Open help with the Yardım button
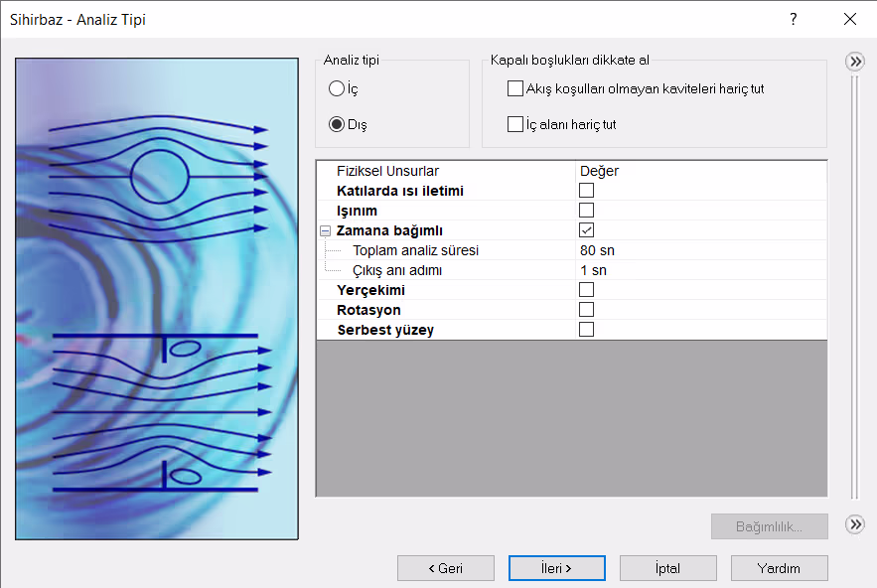The height and width of the screenshot is (588, 877). 779,568
